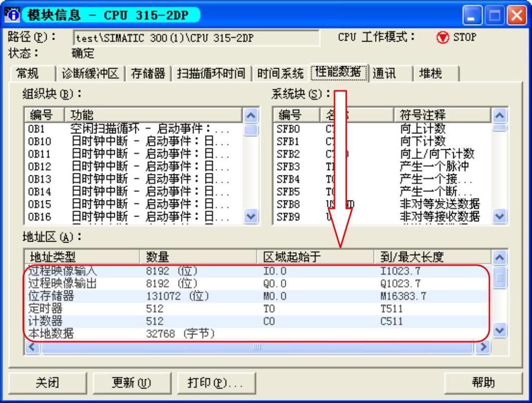Viewport: 532px width, 403px height.
Task: Select the 过程映像输出 address row
Action: [x=258, y=284]
